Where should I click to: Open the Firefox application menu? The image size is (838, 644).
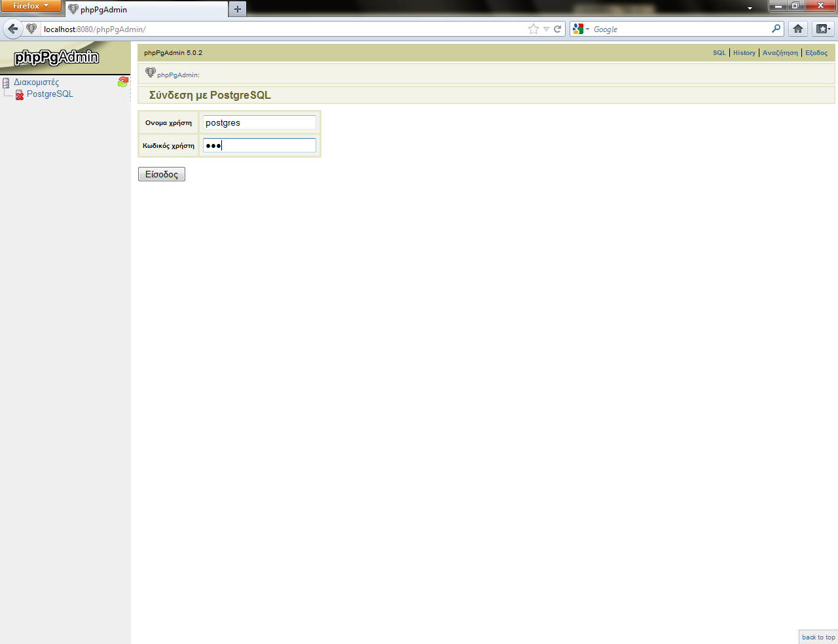click(30, 6)
